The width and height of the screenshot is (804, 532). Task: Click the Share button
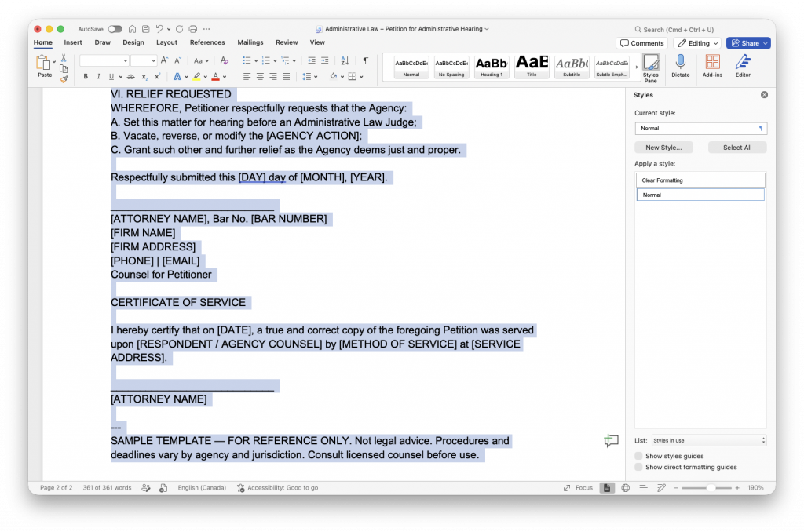[748, 43]
